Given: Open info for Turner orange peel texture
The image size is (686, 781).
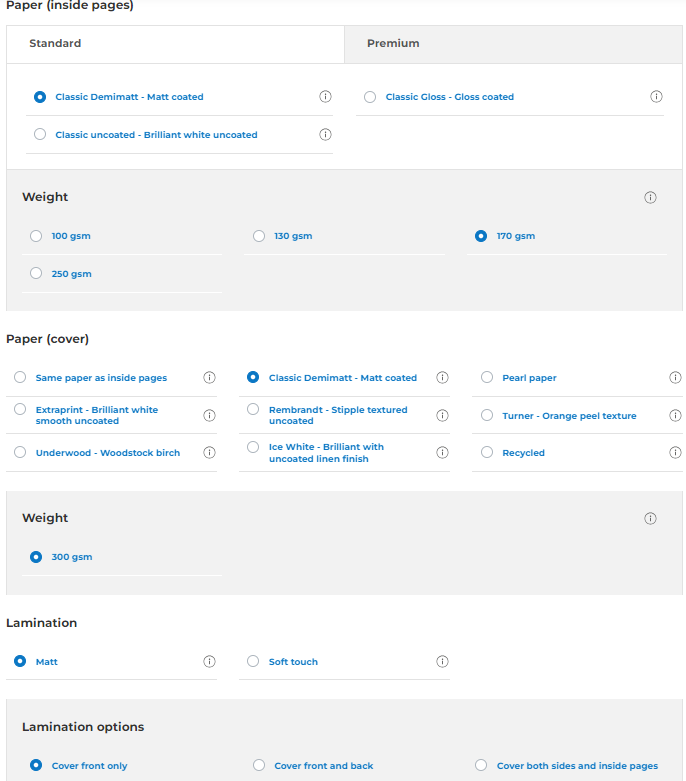Looking at the screenshot, I should pyautogui.click(x=675, y=416).
